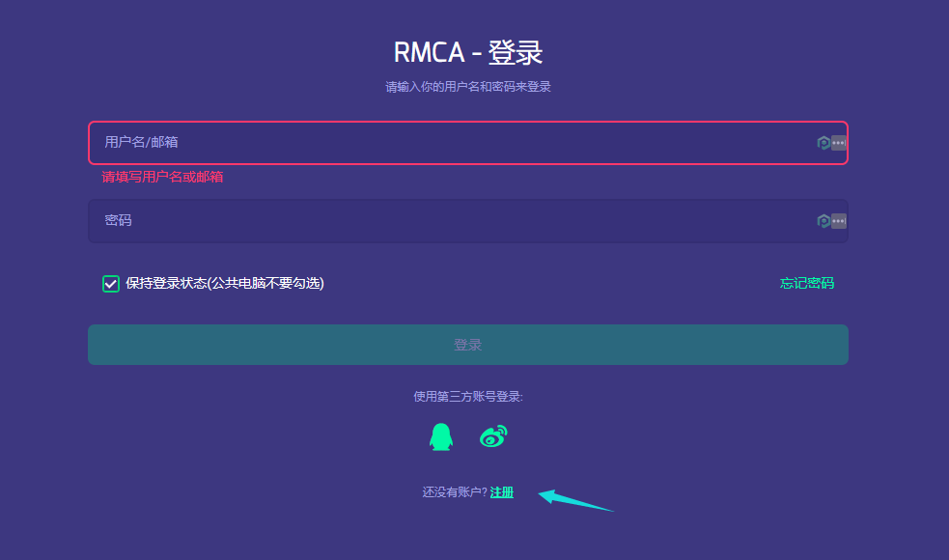Click the RMCA - 登录 page title

(467, 52)
